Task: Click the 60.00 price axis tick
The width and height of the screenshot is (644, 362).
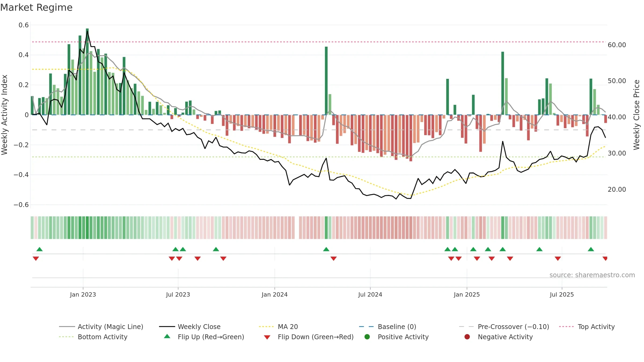Action: pyautogui.click(x=617, y=45)
